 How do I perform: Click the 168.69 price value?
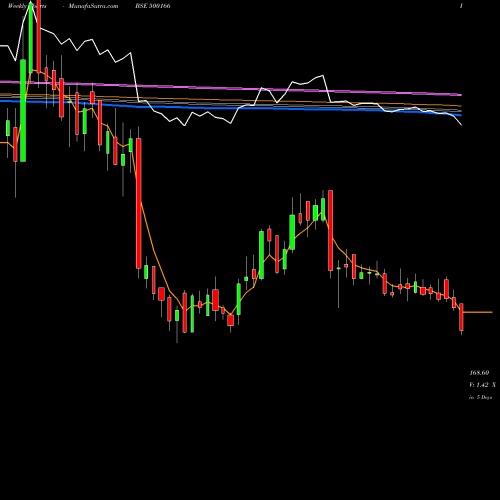(479, 373)
